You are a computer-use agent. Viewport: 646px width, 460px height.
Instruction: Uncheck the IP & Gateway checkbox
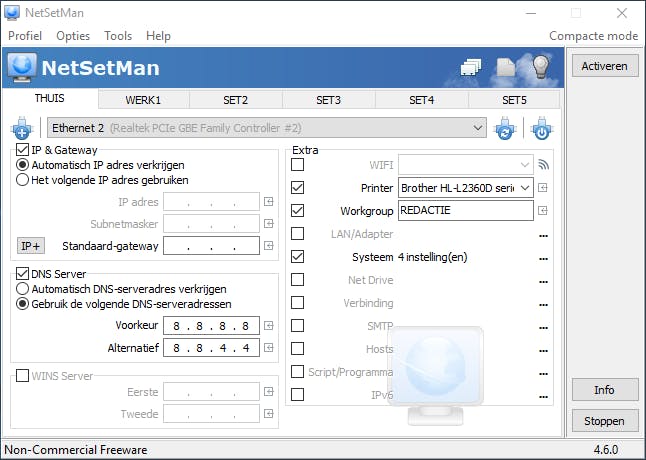click(x=22, y=149)
